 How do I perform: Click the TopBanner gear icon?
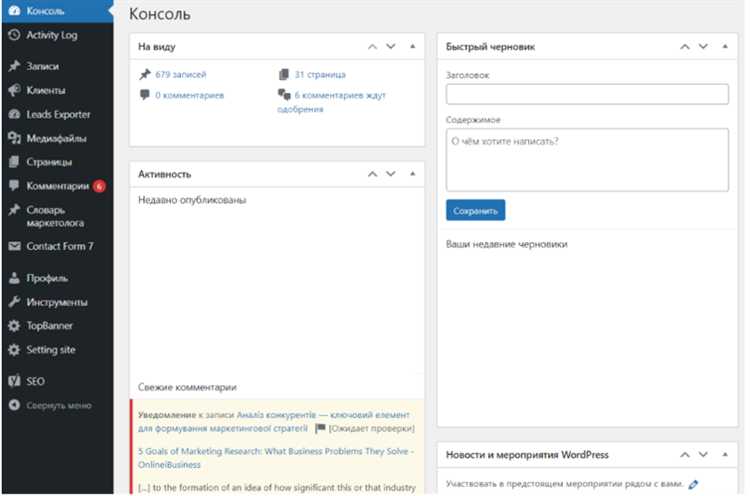(13, 326)
